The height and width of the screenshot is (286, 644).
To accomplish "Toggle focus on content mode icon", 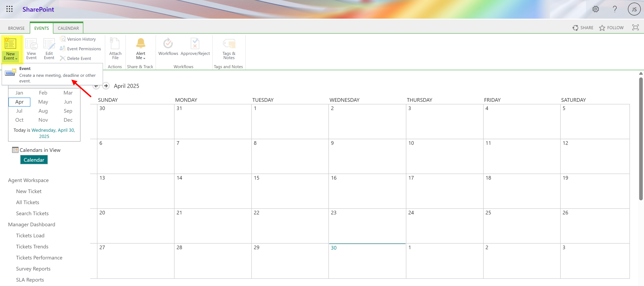I will tap(635, 28).
